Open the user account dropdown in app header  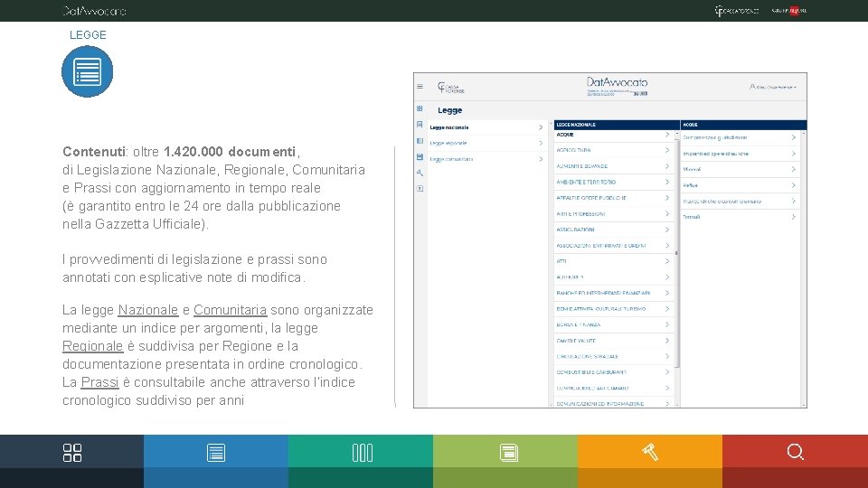click(x=773, y=88)
